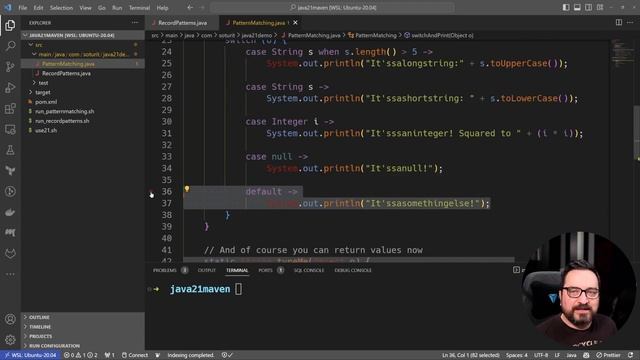The image size is (640, 360).
Task: Close the PatternMatching.java tab
Action: click(296, 22)
